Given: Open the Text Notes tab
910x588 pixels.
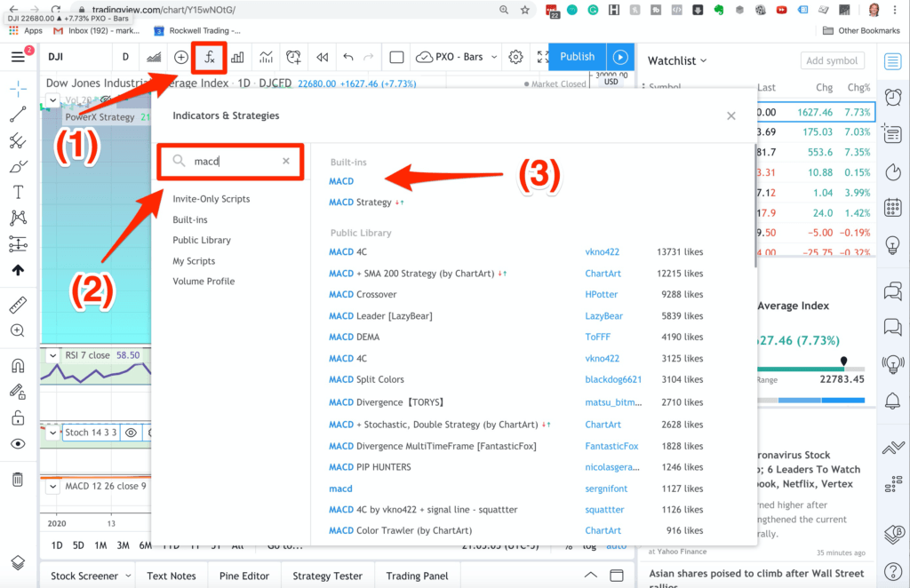Looking at the screenshot, I should [172, 576].
